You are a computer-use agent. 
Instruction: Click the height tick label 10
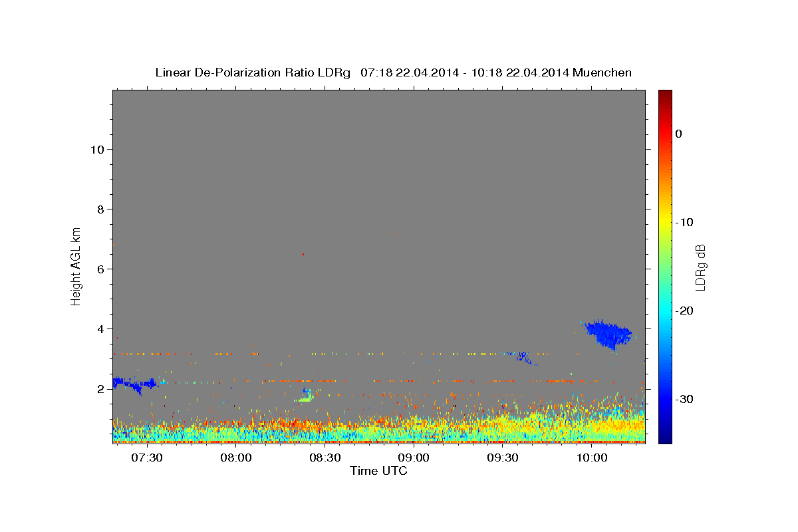point(97,150)
